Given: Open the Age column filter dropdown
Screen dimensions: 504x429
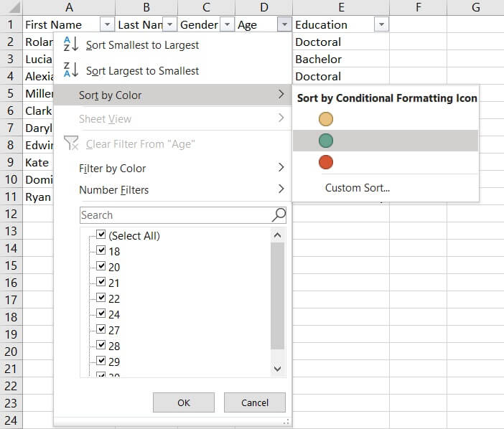Looking at the screenshot, I should pyautogui.click(x=284, y=24).
